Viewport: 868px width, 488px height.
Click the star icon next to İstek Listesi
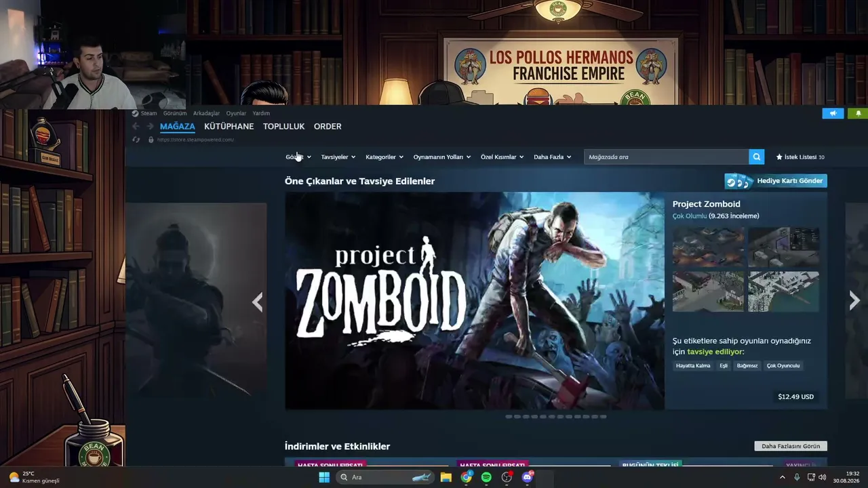779,157
